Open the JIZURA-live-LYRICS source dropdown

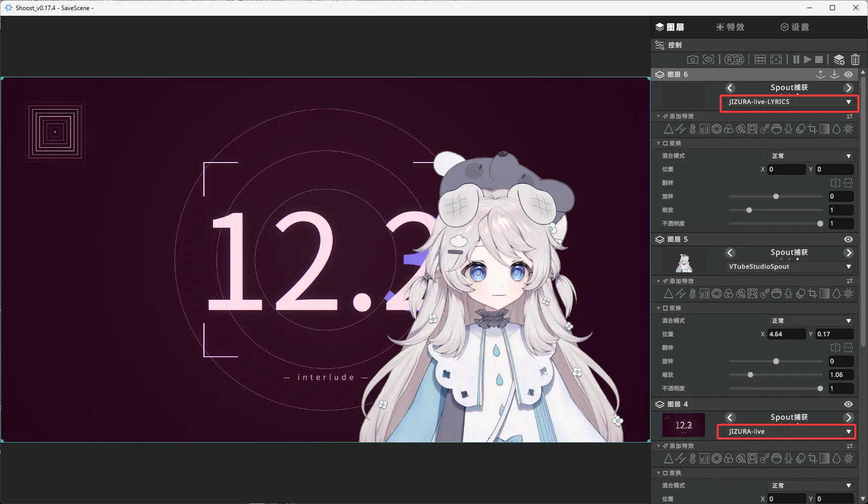click(789, 102)
